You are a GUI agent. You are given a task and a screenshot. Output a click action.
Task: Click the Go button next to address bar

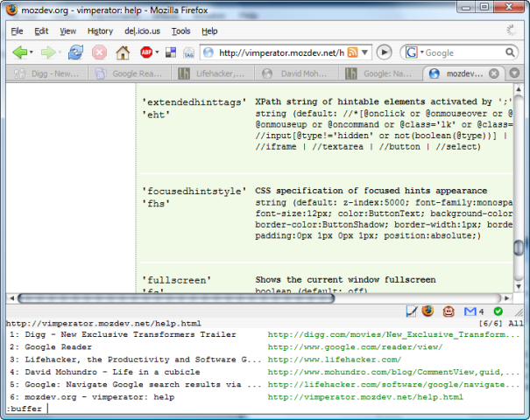point(384,52)
